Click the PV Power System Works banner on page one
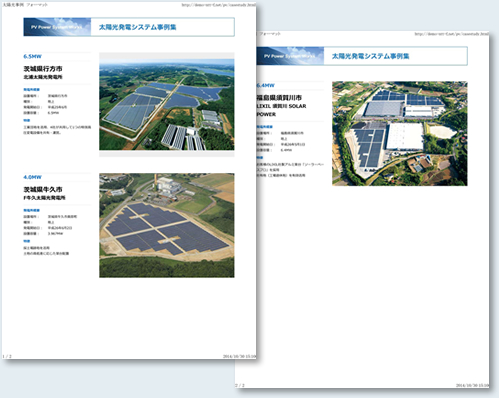The image size is (499, 398). tap(57, 27)
